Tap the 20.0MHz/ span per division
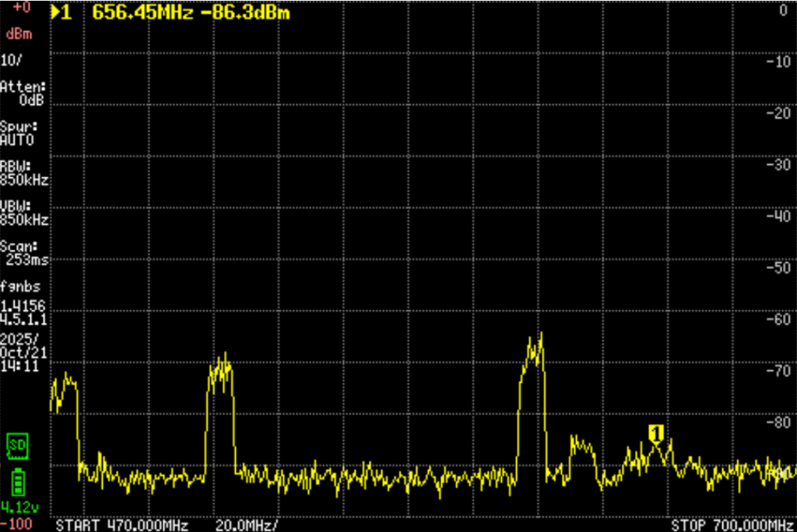The width and height of the screenshot is (797, 532). pos(246,525)
